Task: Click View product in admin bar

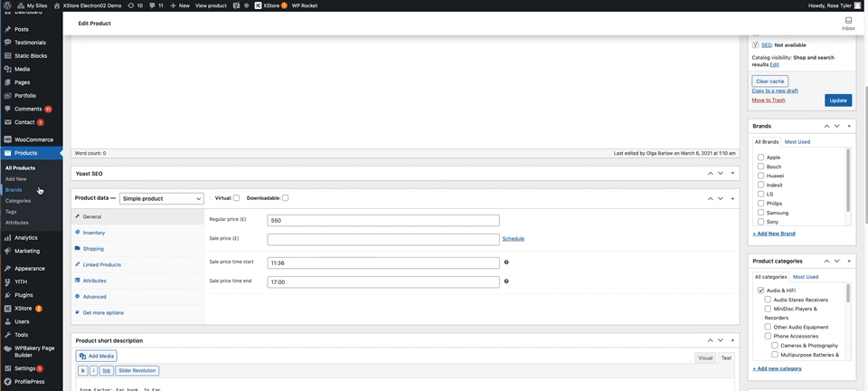Action: pyautogui.click(x=211, y=5)
